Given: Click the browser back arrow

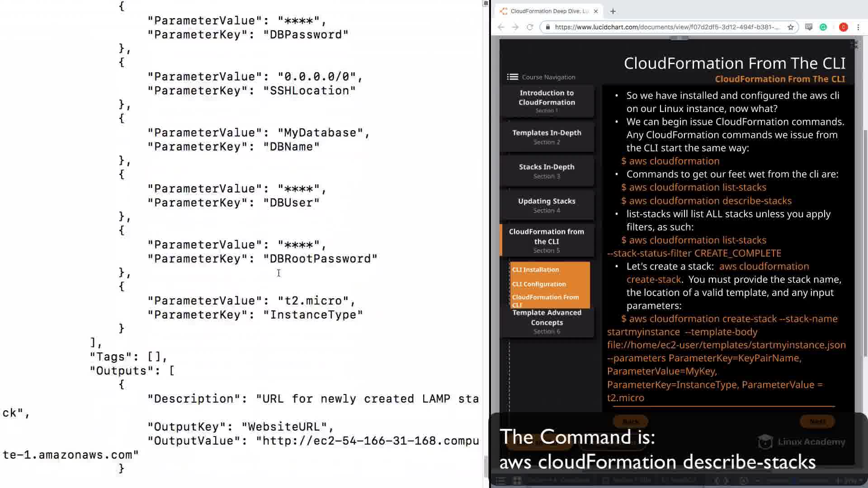Looking at the screenshot, I should click(501, 27).
